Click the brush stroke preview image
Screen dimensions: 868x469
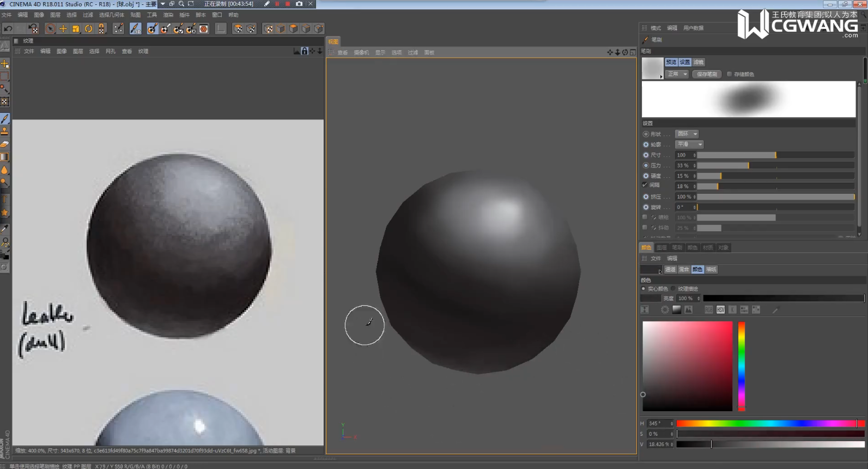click(x=749, y=99)
